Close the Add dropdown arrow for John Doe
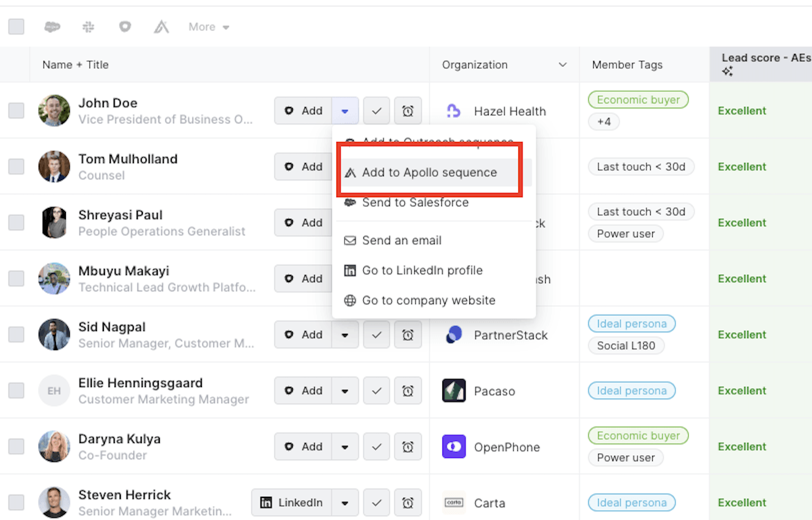 click(x=345, y=111)
